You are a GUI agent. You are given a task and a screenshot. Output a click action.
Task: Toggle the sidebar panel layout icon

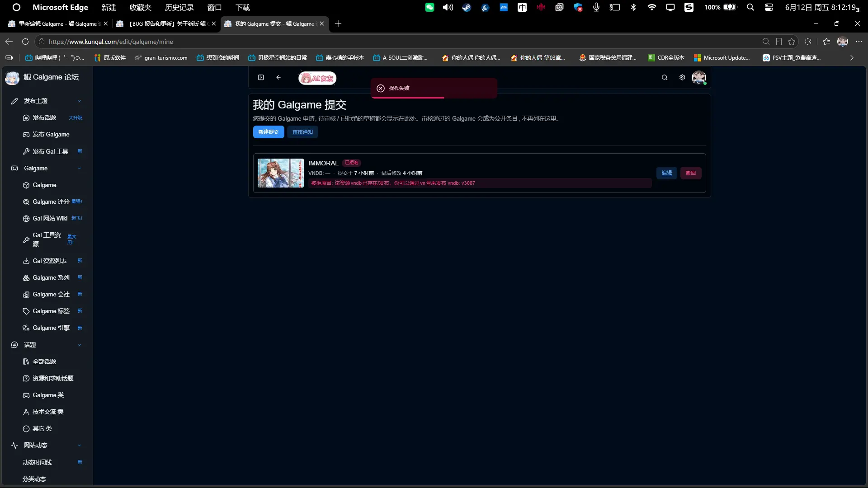click(261, 77)
